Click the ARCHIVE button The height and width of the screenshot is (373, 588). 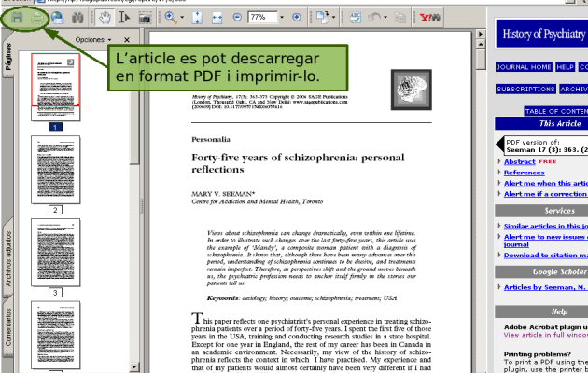574,90
